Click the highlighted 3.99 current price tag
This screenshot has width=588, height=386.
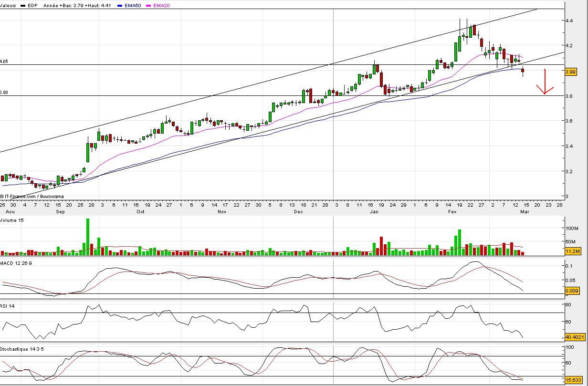click(570, 72)
